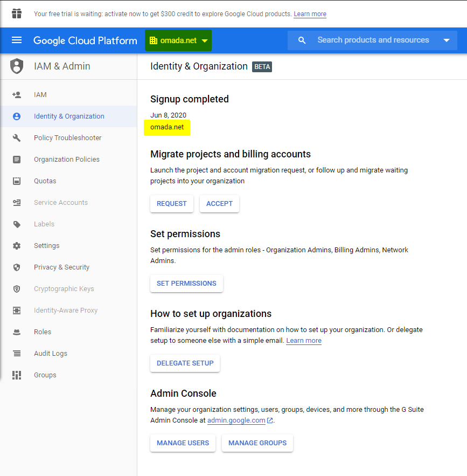The height and width of the screenshot is (476, 467).
Task: Click the Groups icon in sidebar
Action: (17, 375)
